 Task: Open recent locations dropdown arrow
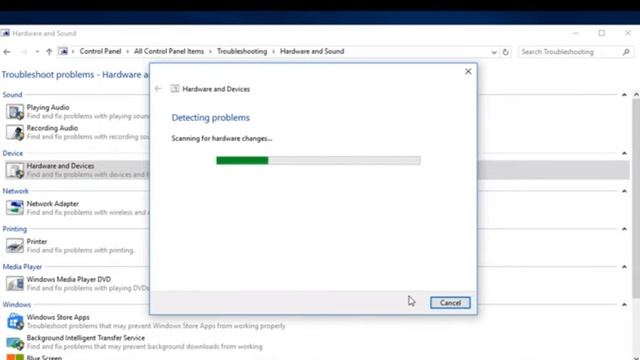[37, 52]
